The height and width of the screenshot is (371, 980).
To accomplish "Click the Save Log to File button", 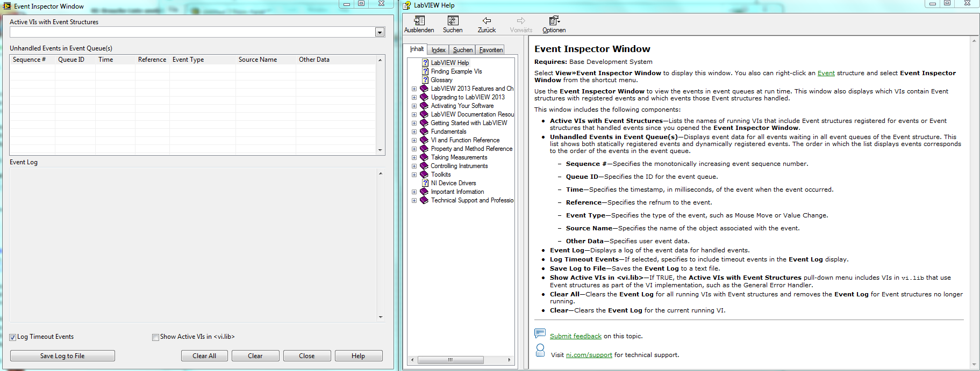I will (62, 356).
